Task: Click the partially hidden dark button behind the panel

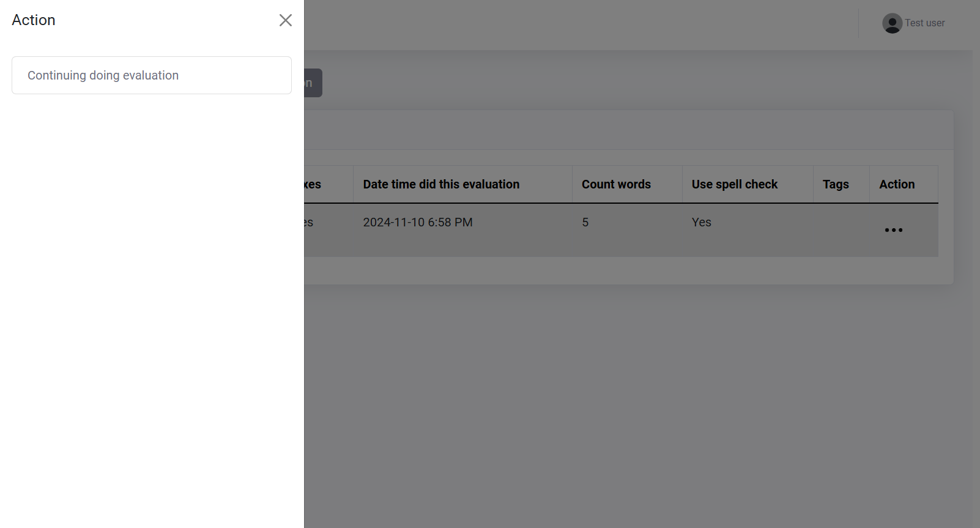Action: pyautogui.click(x=313, y=83)
